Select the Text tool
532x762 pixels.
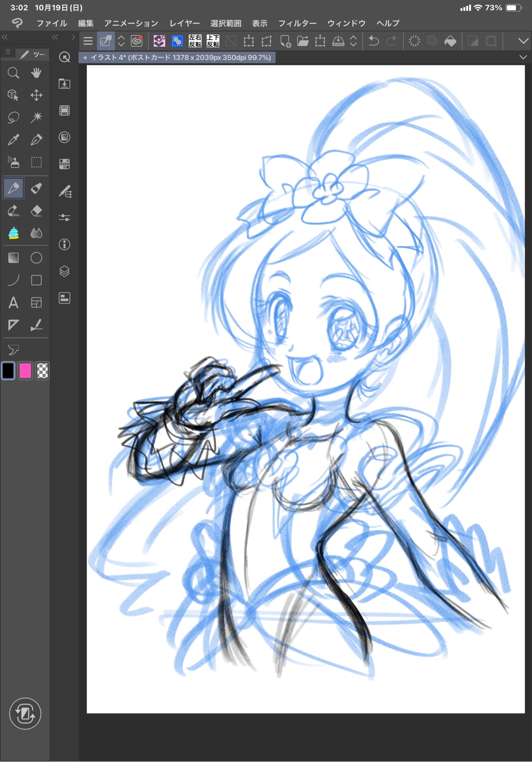(x=13, y=302)
